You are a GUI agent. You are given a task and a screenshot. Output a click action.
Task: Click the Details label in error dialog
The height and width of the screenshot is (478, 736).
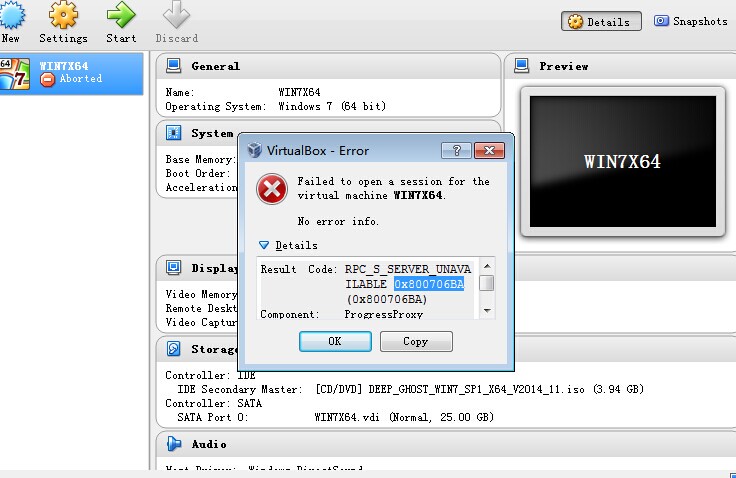[296, 245]
